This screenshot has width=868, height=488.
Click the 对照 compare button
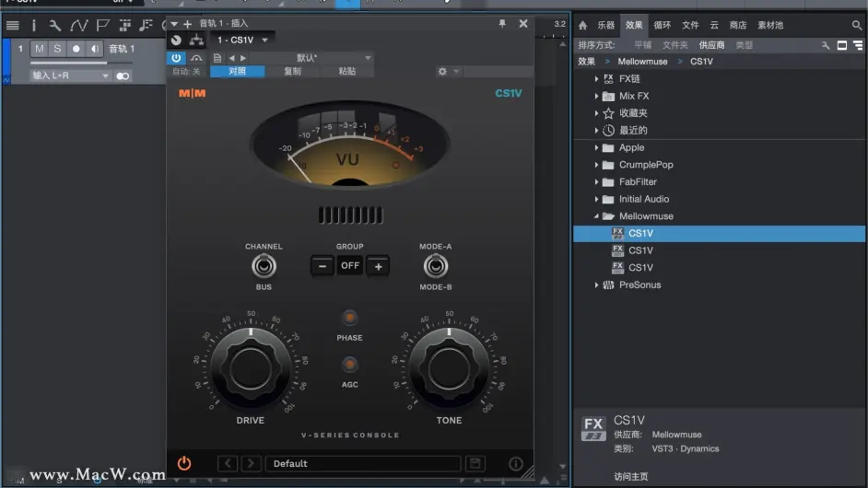click(238, 72)
